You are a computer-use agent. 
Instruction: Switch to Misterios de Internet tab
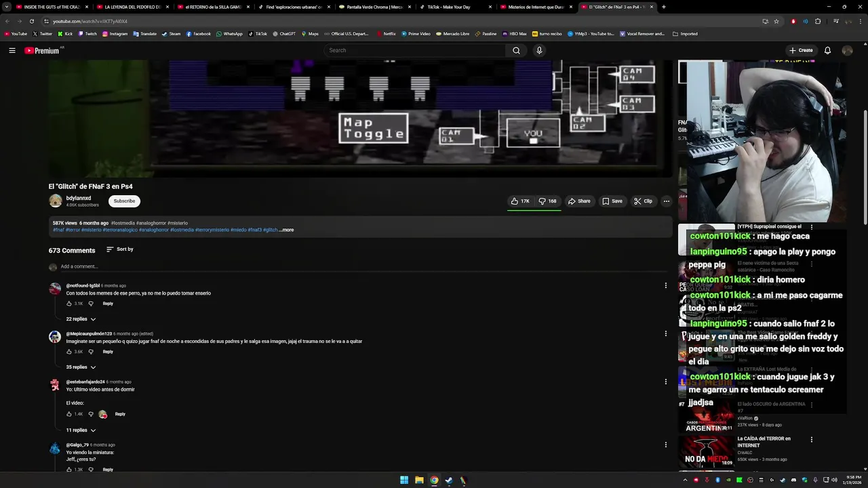535,7
